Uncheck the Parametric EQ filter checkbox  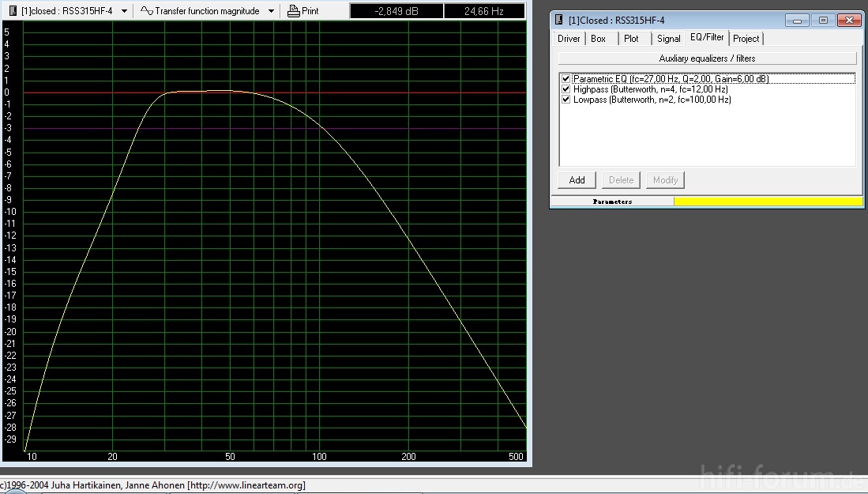pyautogui.click(x=566, y=79)
